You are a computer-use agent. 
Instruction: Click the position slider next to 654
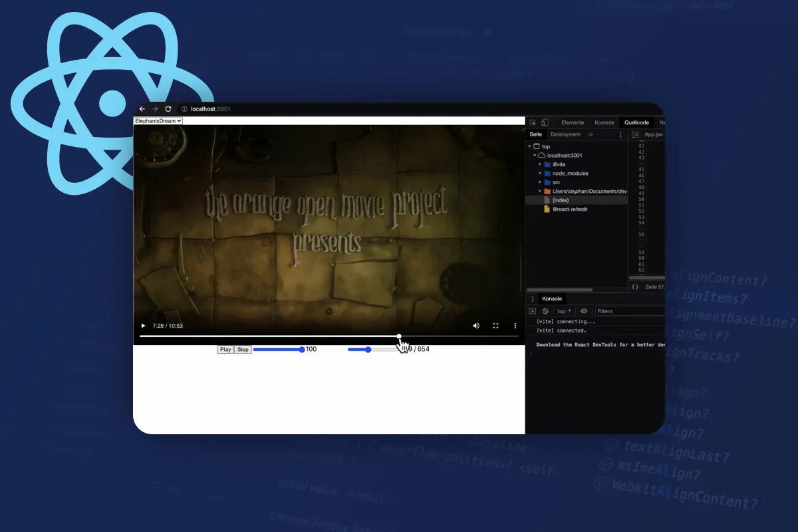click(374, 350)
